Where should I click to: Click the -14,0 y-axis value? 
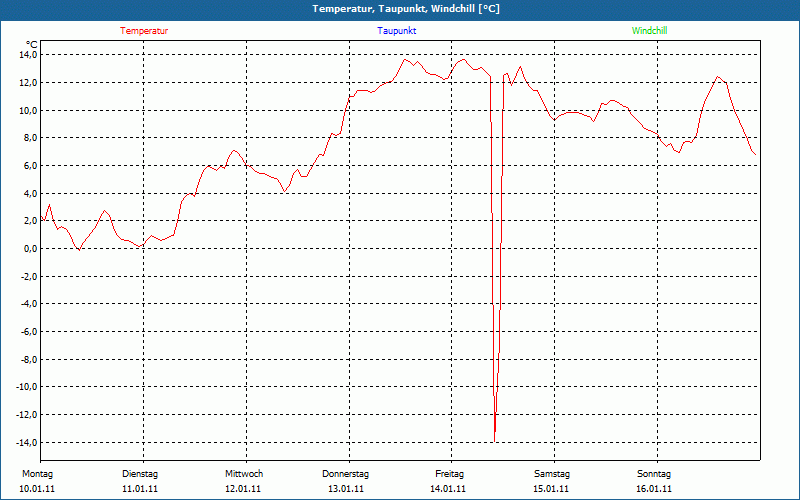click(27, 442)
